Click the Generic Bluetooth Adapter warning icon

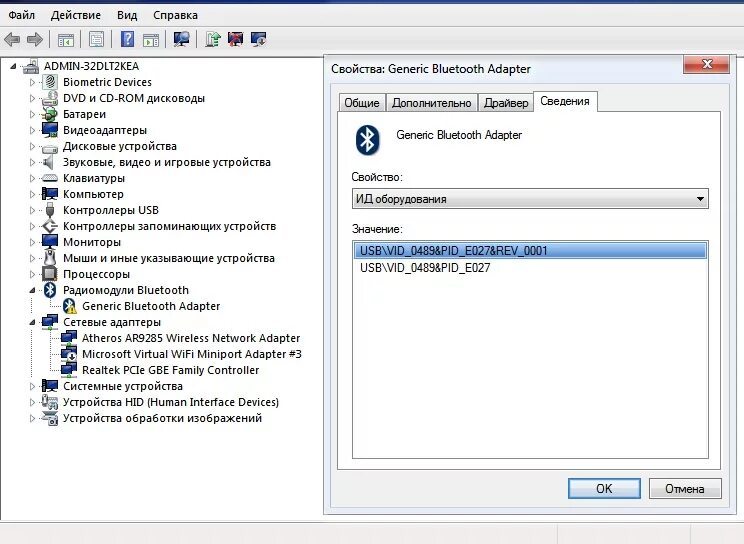(x=69, y=306)
